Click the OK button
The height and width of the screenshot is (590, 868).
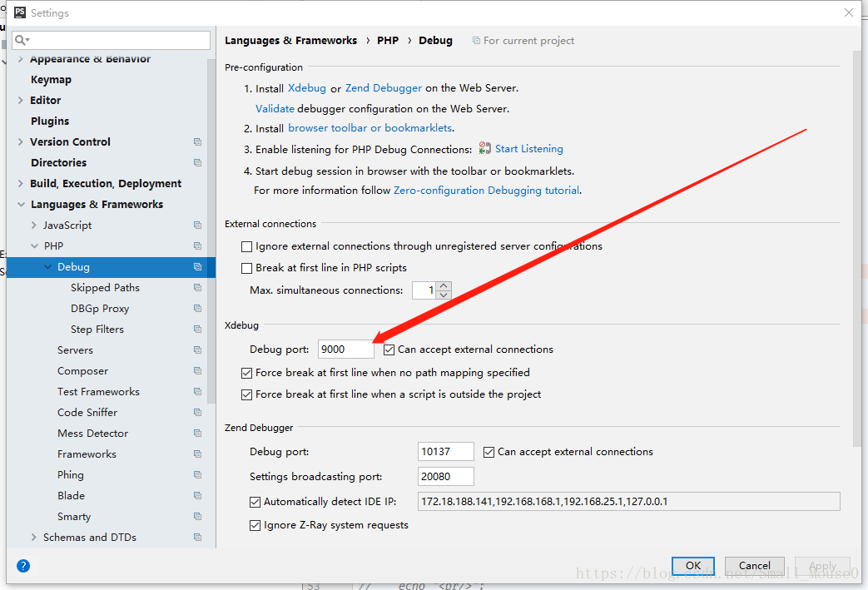pyautogui.click(x=693, y=566)
